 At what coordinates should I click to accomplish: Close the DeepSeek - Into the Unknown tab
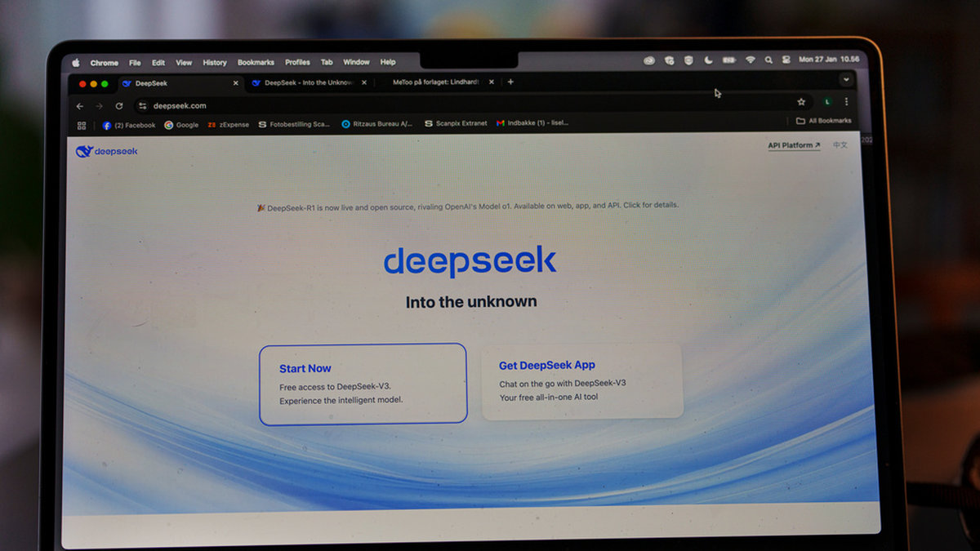point(364,82)
